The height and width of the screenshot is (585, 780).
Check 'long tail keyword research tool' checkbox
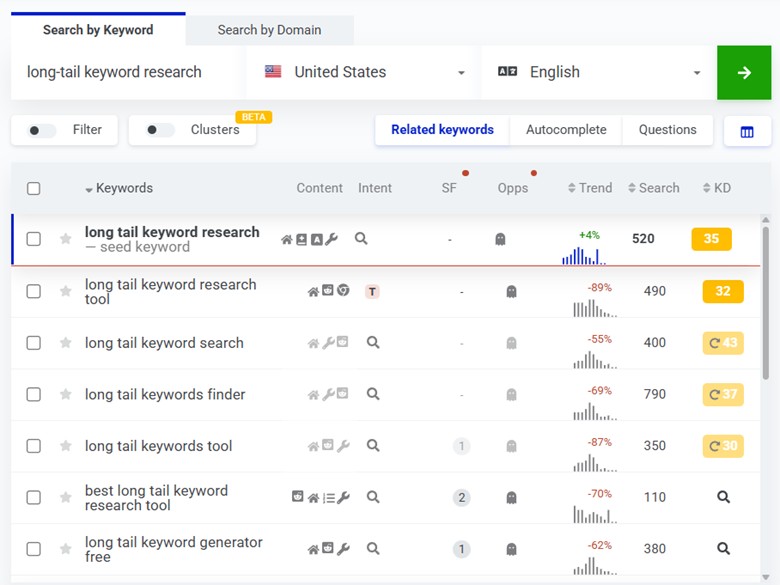point(33,291)
